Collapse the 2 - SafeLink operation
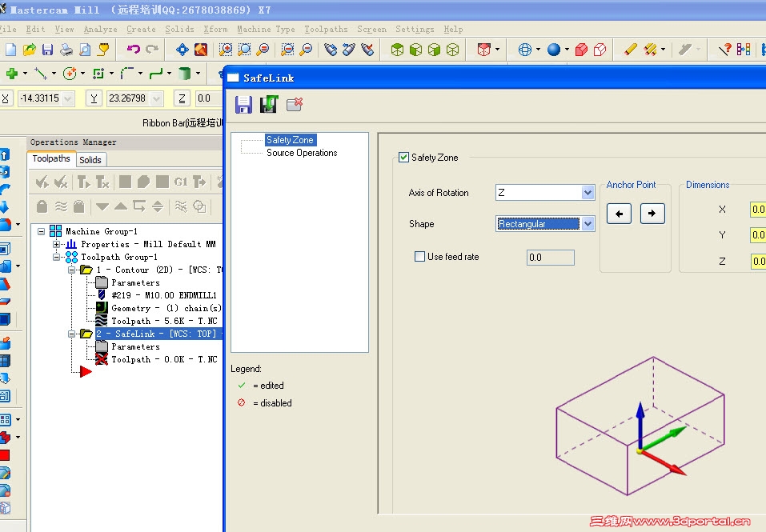This screenshot has height=532, width=766. pyautogui.click(x=71, y=334)
